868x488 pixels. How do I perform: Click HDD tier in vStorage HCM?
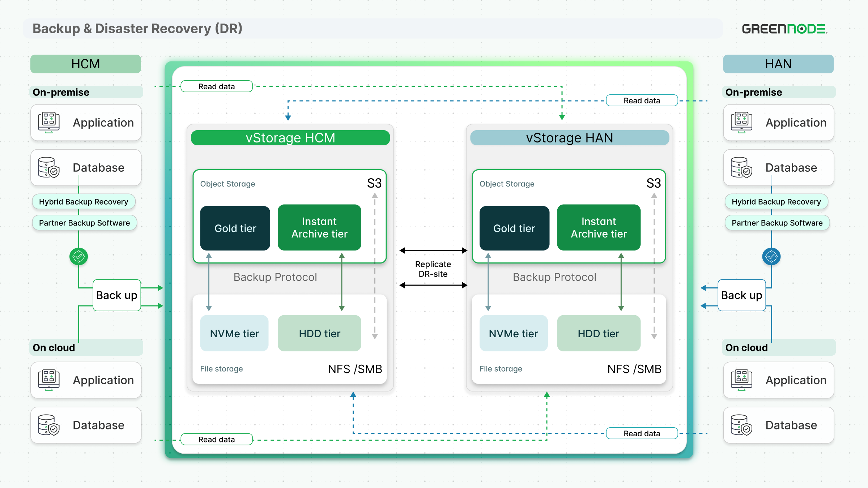pyautogui.click(x=319, y=333)
